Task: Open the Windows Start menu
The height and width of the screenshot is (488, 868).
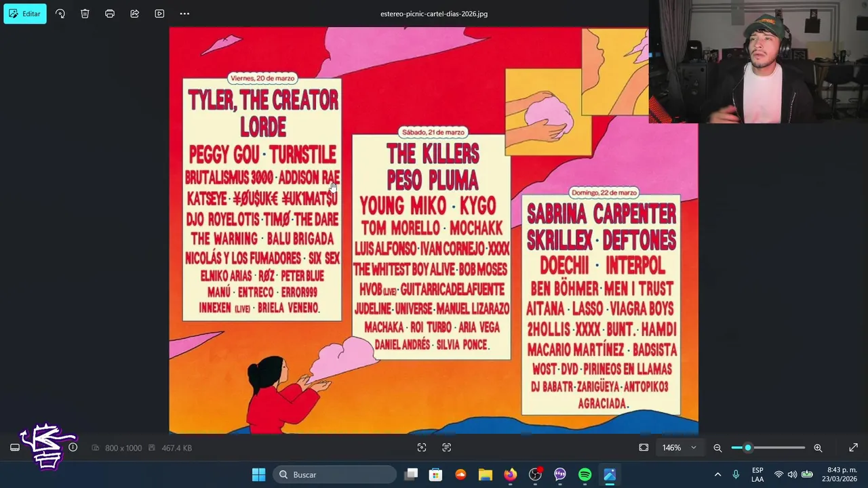Action: (x=258, y=474)
